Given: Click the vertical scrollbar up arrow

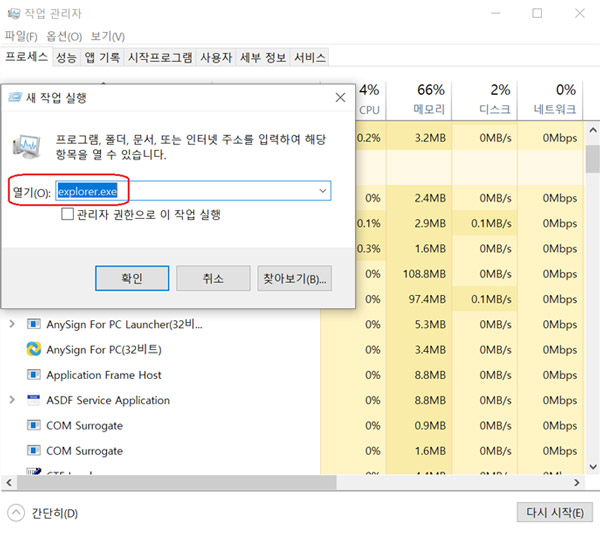Looking at the screenshot, I should click(592, 130).
